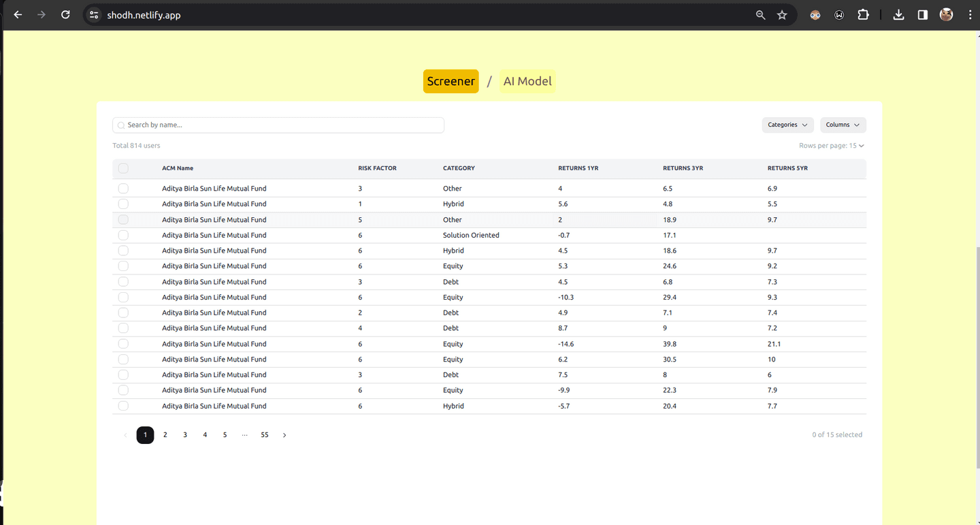Open browser zoom magnifier icon

tap(760, 15)
